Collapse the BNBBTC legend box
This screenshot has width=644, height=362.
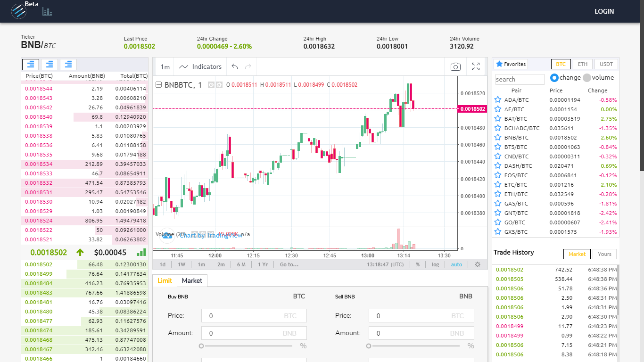[159, 85]
